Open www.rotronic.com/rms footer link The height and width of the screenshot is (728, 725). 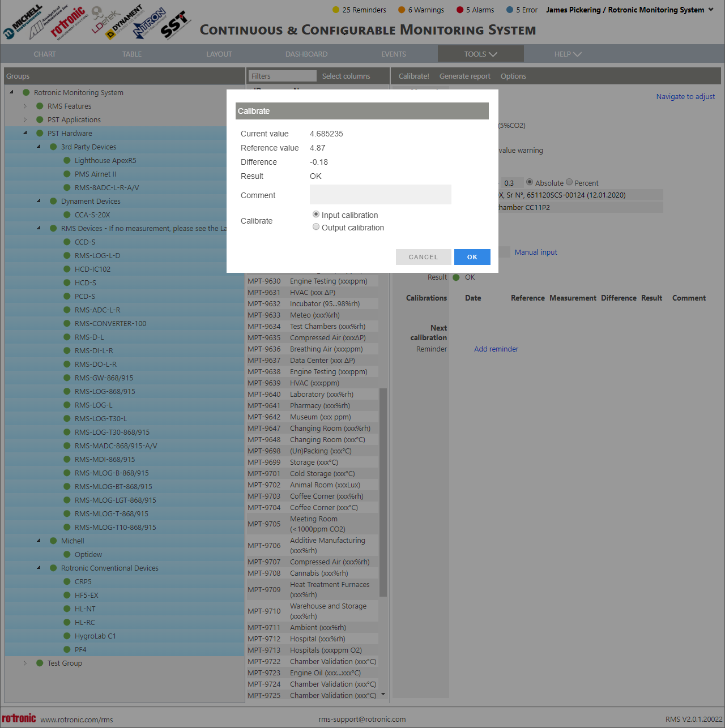pos(76,720)
